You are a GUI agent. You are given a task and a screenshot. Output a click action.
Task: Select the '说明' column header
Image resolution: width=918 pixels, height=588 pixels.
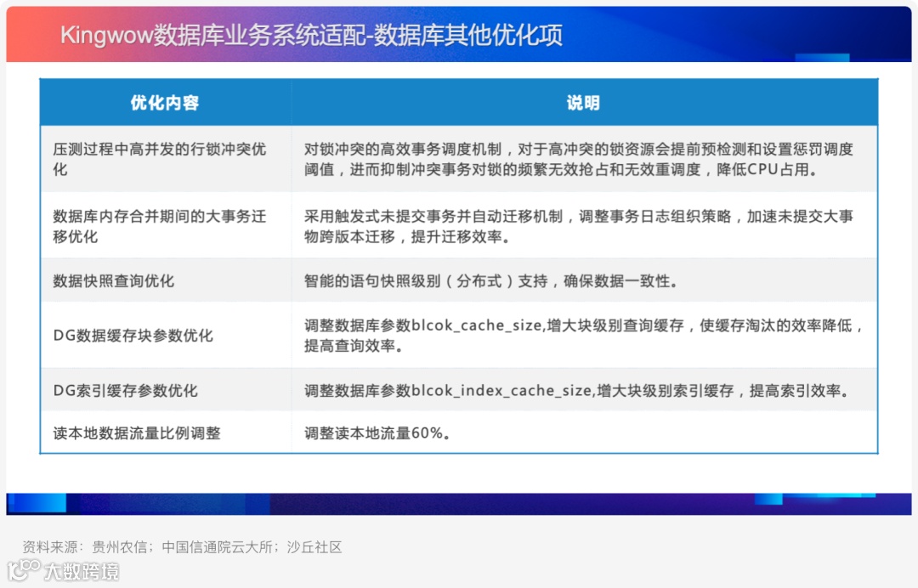tap(583, 103)
